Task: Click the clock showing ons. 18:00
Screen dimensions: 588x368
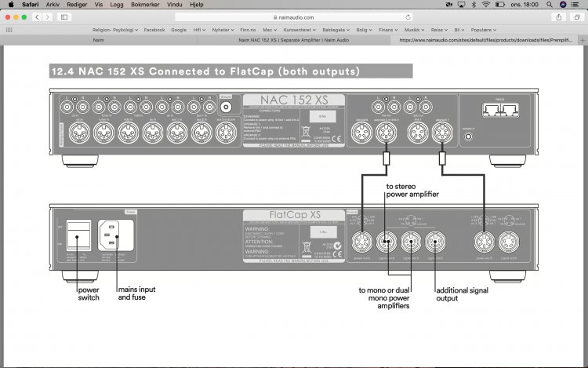Action: [524, 5]
